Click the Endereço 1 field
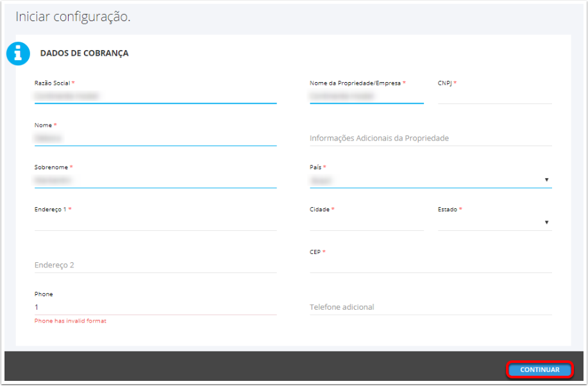Image resolution: width=588 pixels, height=386 pixels. tap(155, 223)
